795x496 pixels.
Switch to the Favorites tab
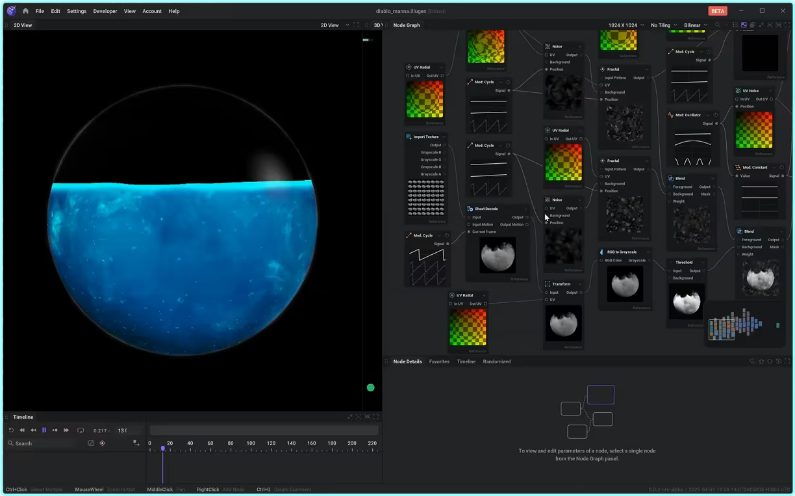(x=439, y=362)
